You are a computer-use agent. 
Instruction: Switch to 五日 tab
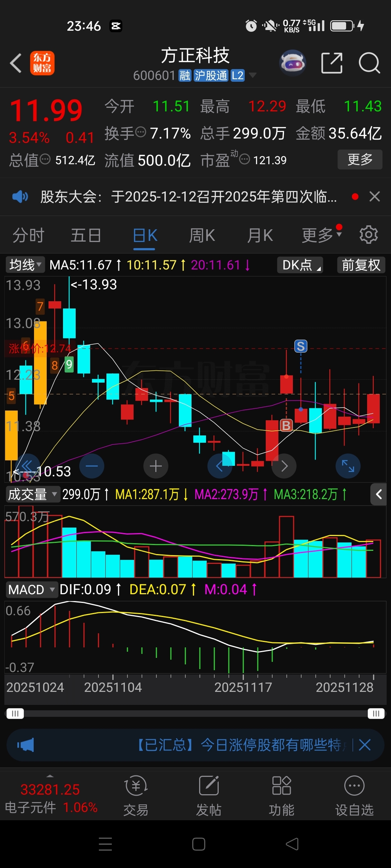(x=86, y=235)
